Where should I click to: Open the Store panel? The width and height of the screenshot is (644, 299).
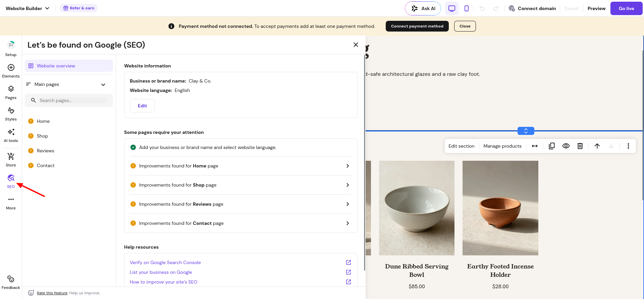click(11, 160)
